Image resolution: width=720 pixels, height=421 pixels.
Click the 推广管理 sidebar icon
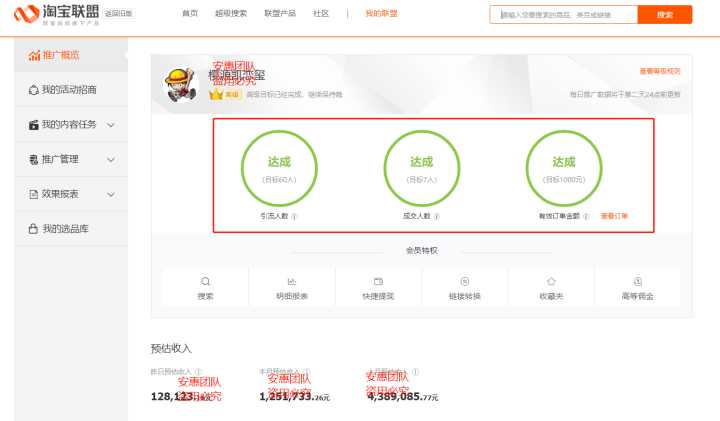click(x=34, y=160)
